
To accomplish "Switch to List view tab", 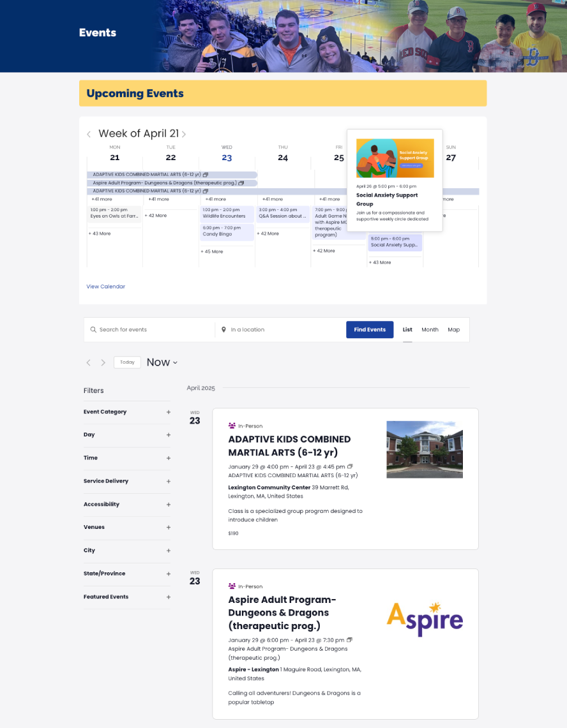I will 407,330.
